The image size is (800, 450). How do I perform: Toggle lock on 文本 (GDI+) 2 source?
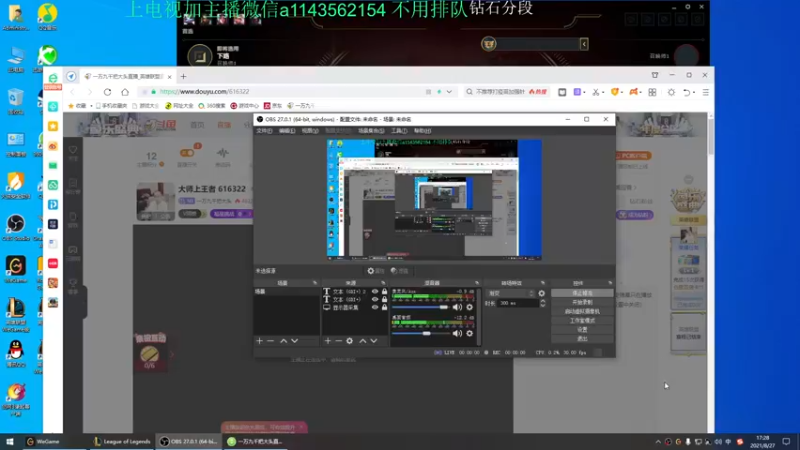[x=385, y=292]
